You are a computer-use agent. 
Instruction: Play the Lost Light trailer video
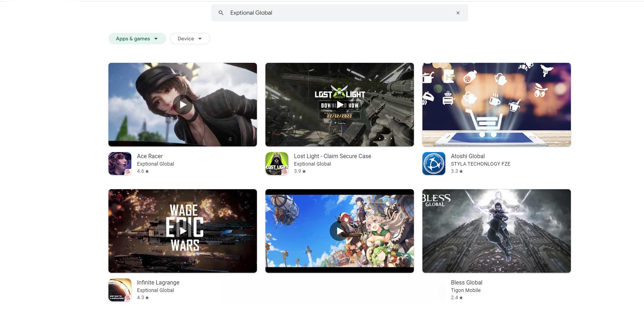[x=340, y=105]
